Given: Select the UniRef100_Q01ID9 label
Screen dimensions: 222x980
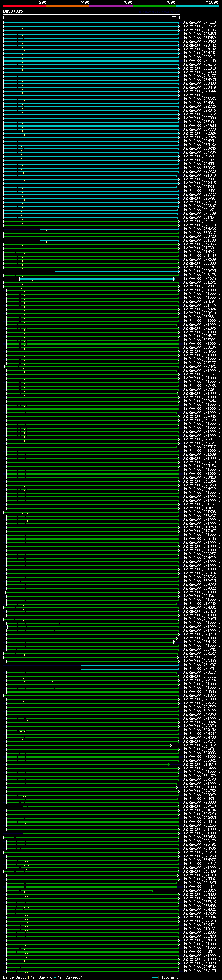Looking at the screenshot, I should 199,256.
